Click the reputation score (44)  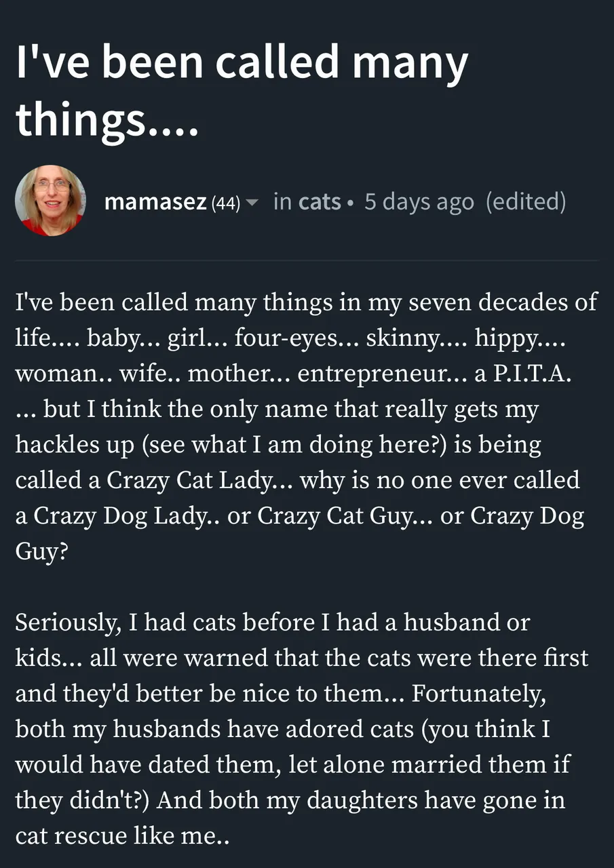point(226,202)
